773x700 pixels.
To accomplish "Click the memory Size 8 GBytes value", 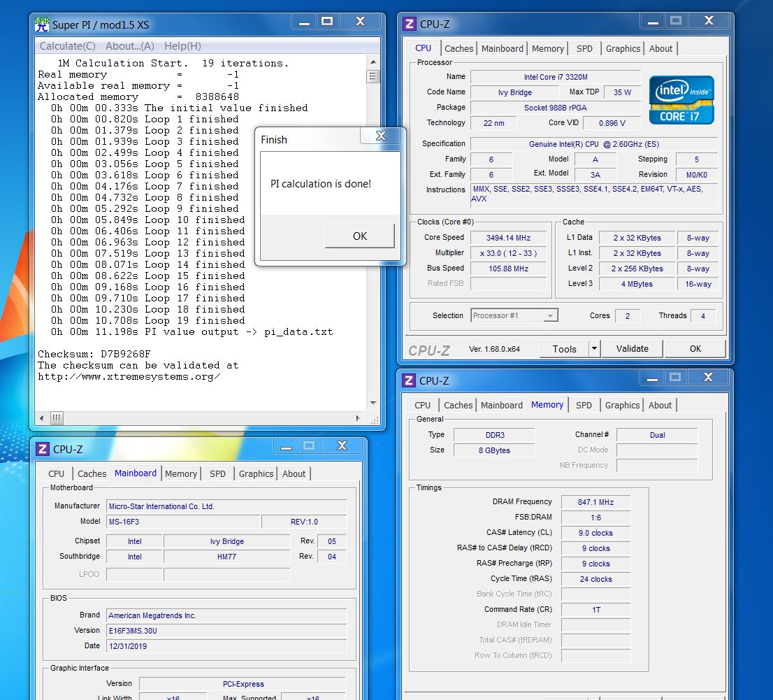I will click(x=494, y=450).
